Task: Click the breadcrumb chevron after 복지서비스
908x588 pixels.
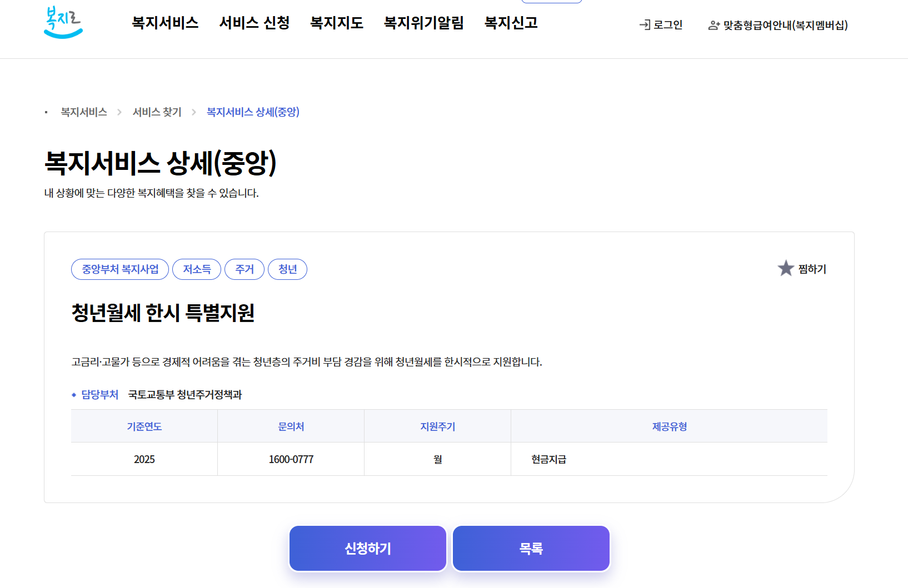Action: pos(119,112)
